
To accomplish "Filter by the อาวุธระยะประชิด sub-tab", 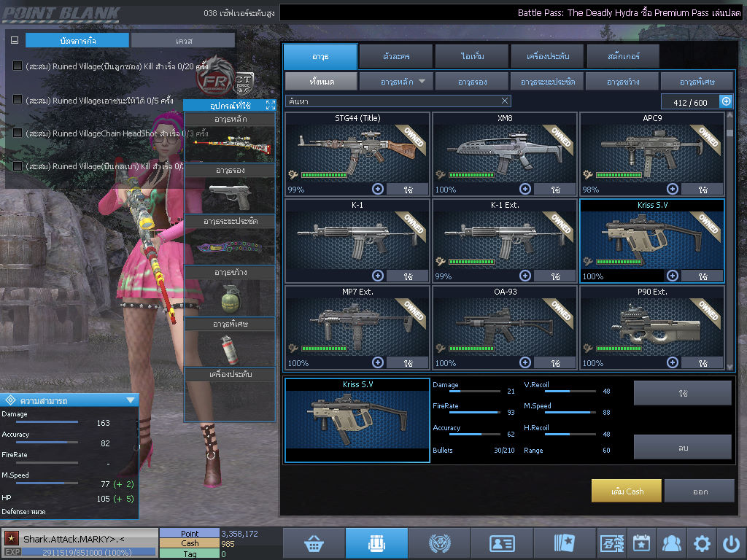I will click(x=547, y=82).
